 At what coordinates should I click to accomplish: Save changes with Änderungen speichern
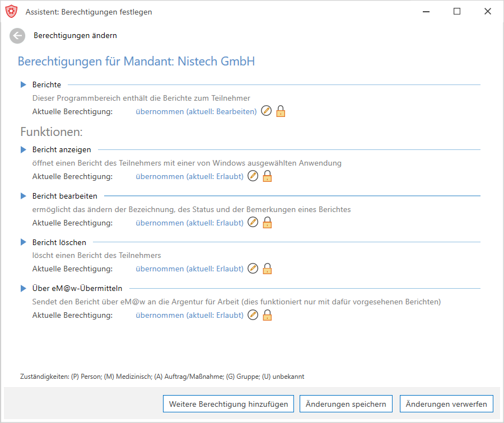[346, 404]
